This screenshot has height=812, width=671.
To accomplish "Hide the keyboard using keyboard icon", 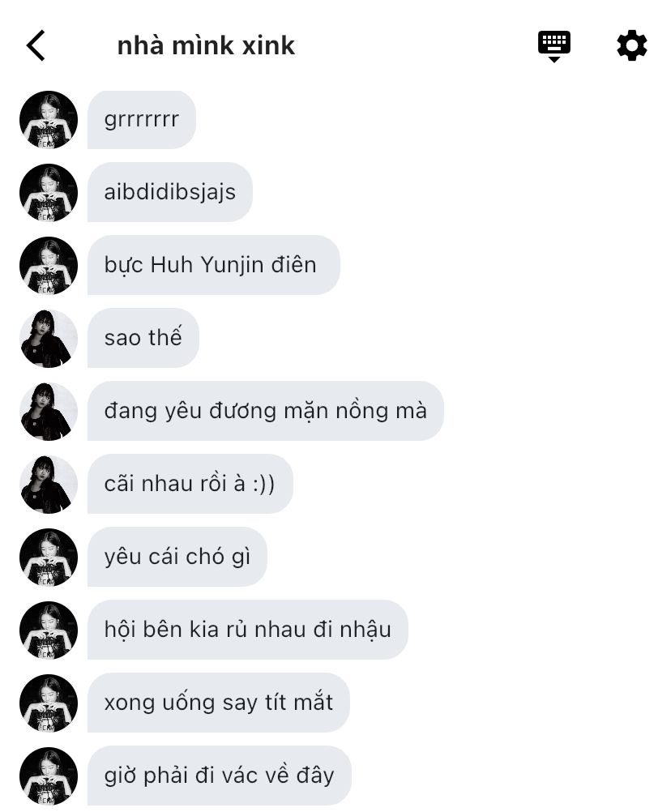I will [554, 46].
